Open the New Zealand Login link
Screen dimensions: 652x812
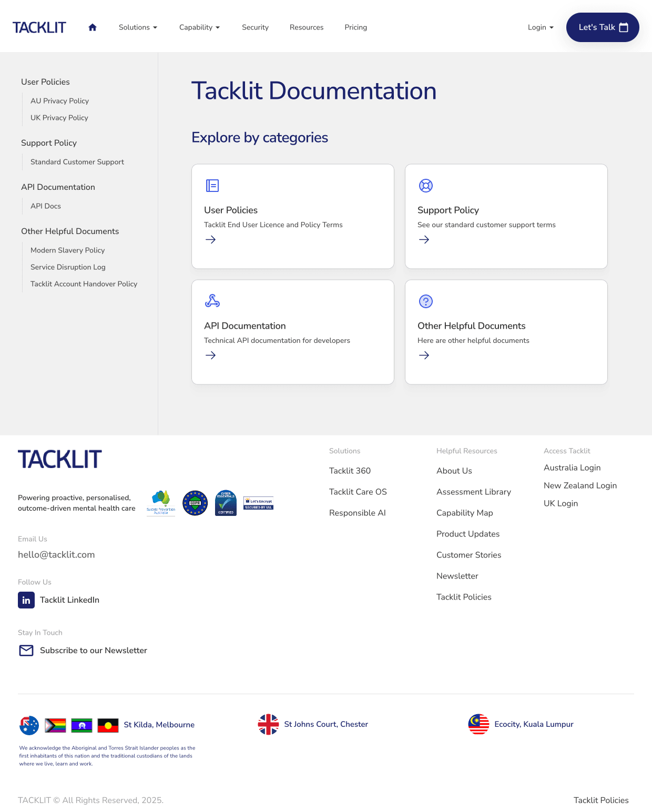(x=580, y=485)
